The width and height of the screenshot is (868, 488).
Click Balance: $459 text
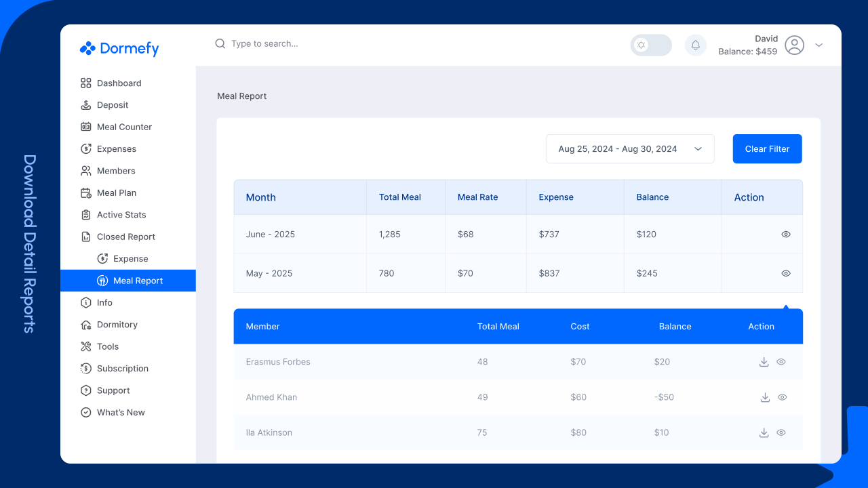click(748, 52)
